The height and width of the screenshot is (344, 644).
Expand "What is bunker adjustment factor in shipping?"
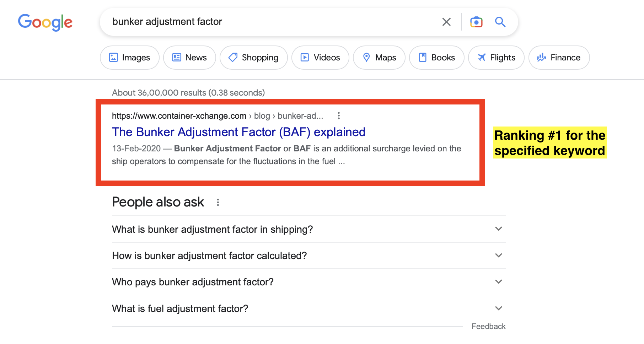[x=308, y=229]
